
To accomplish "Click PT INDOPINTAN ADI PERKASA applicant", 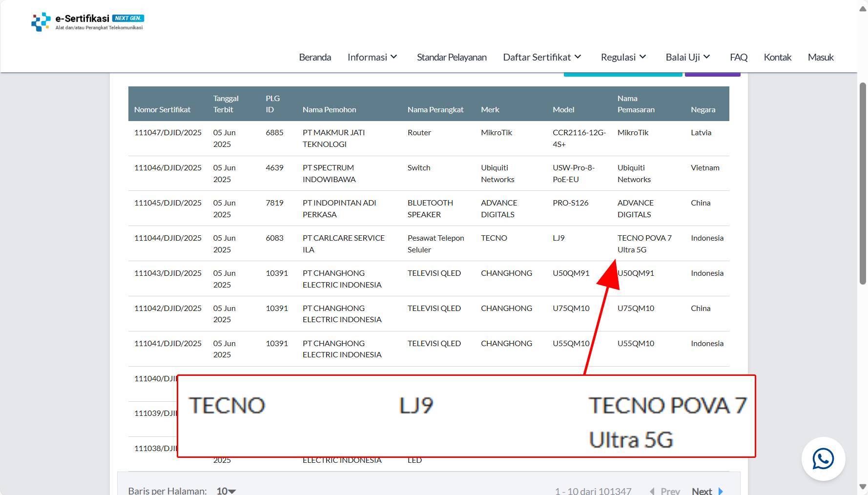I will (339, 208).
